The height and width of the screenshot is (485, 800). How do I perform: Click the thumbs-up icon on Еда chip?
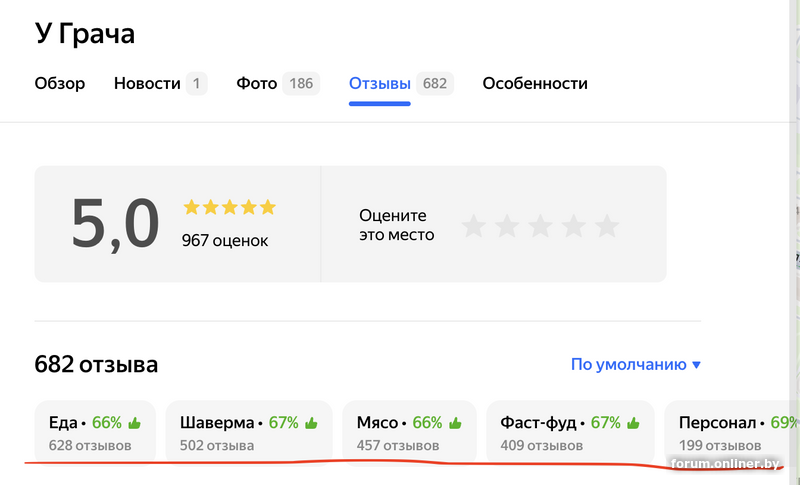click(x=135, y=423)
